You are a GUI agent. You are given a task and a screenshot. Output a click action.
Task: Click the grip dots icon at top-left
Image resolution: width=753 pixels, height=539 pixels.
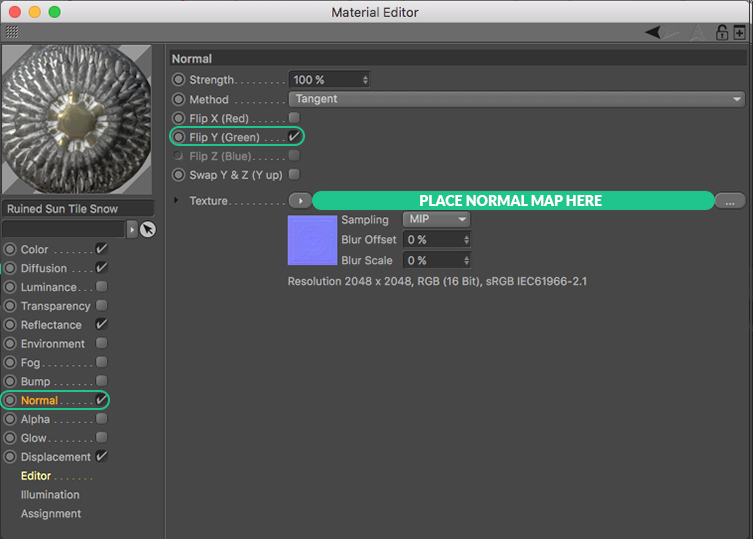click(11, 32)
